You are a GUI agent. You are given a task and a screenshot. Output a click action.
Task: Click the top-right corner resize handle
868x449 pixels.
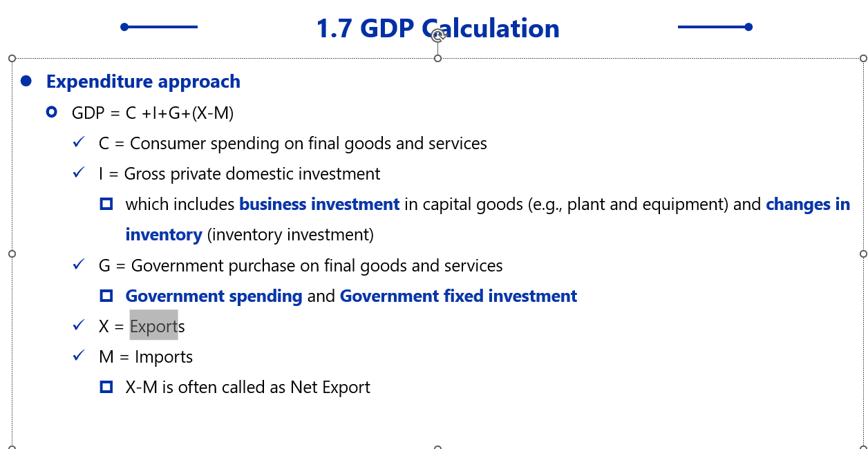pyautogui.click(x=863, y=59)
